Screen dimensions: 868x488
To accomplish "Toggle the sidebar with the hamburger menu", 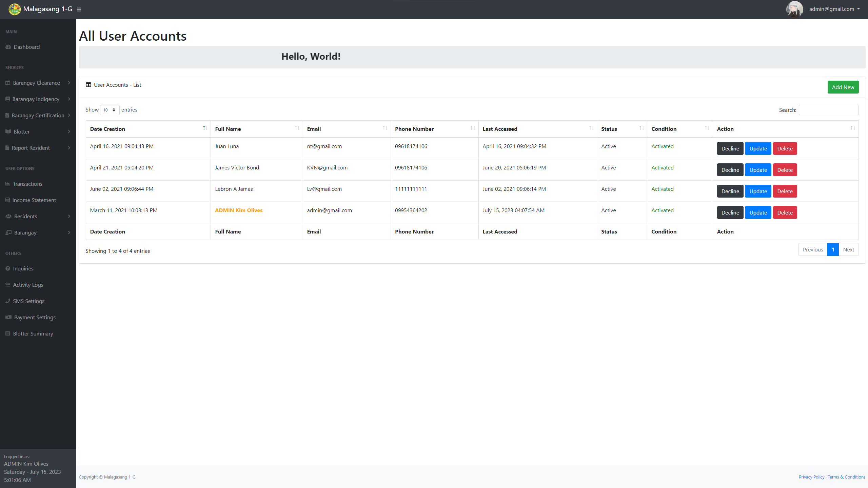I will [x=79, y=9].
